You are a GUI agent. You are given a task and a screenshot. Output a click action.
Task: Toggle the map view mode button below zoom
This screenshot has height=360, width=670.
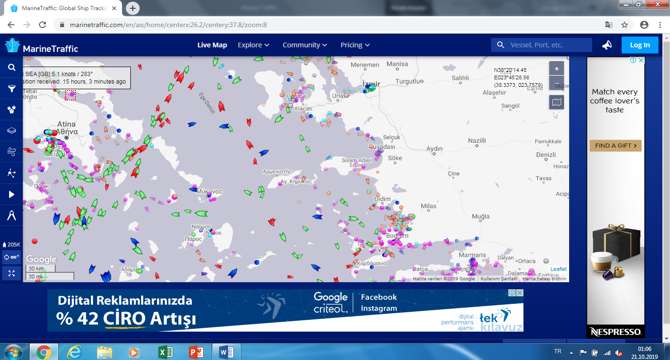(x=556, y=102)
